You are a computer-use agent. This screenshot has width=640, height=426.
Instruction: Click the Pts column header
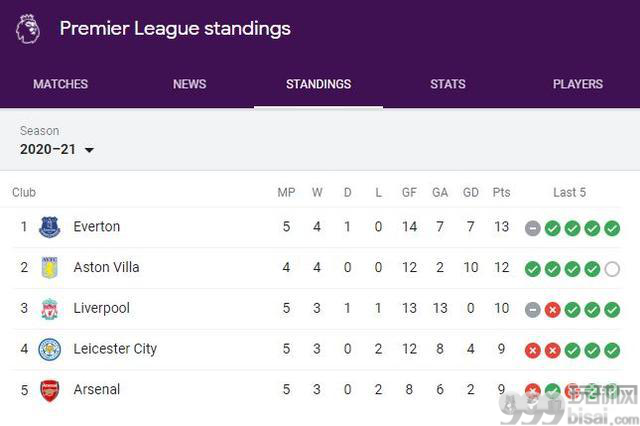pos(501,192)
